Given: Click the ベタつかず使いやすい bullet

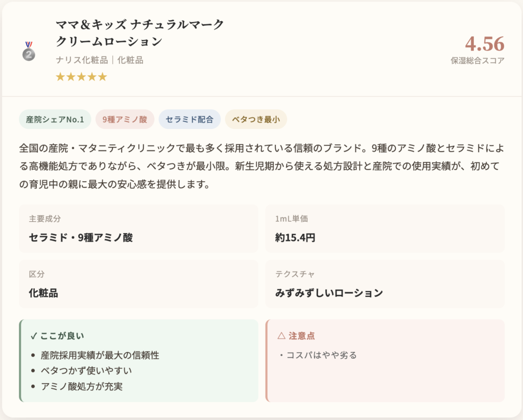Looking at the screenshot, I should click(89, 370).
